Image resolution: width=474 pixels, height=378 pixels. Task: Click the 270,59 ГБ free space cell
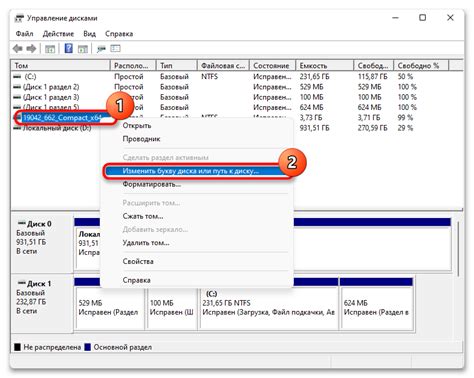372,128
